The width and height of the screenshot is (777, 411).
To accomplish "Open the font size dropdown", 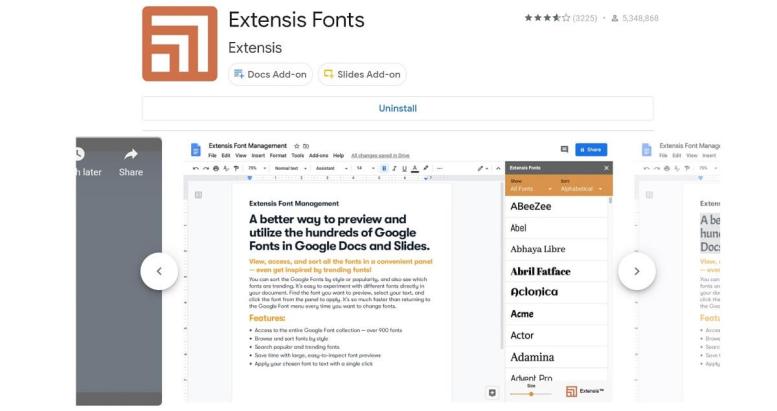I will (x=366, y=169).
